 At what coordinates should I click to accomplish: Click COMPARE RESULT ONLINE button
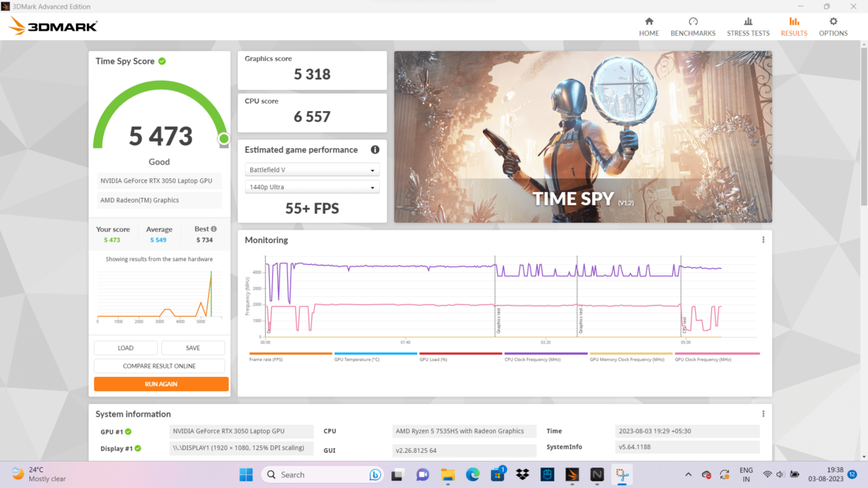click(159, 366)
